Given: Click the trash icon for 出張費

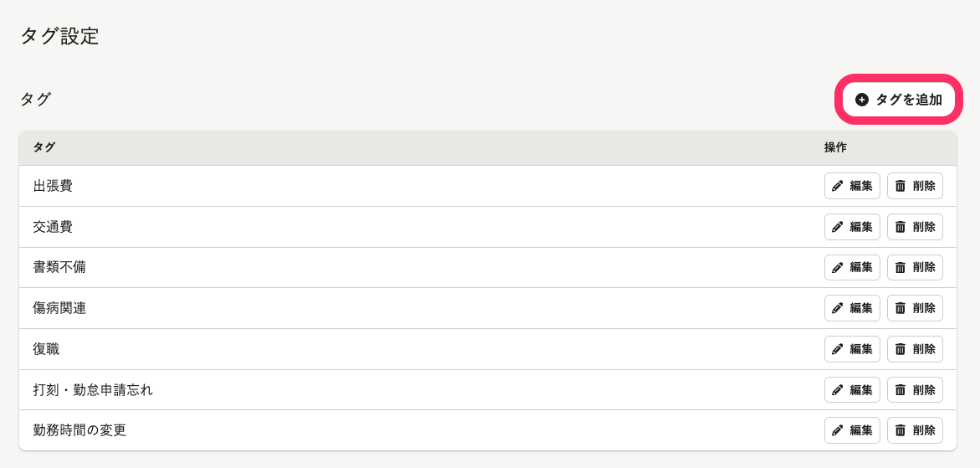Looking at the screenshot, I should (900, 186).
